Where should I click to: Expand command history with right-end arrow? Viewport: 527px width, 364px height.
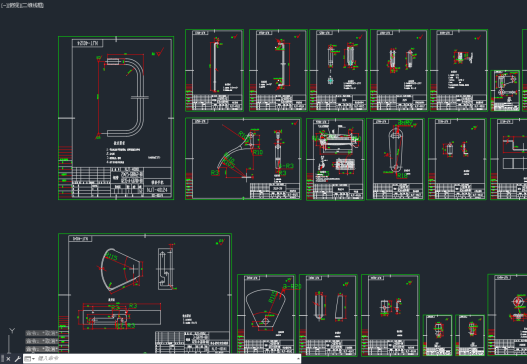tap(298, 359)
